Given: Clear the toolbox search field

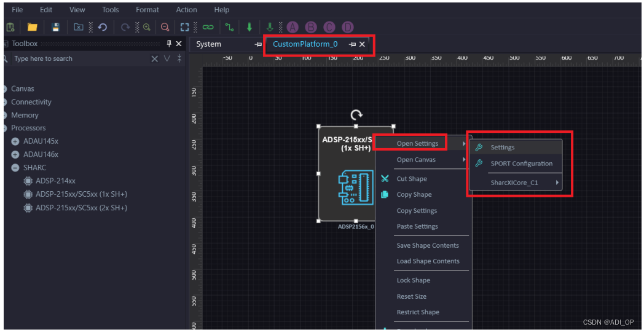Looking at the screenshot, I should coord(154,59).
